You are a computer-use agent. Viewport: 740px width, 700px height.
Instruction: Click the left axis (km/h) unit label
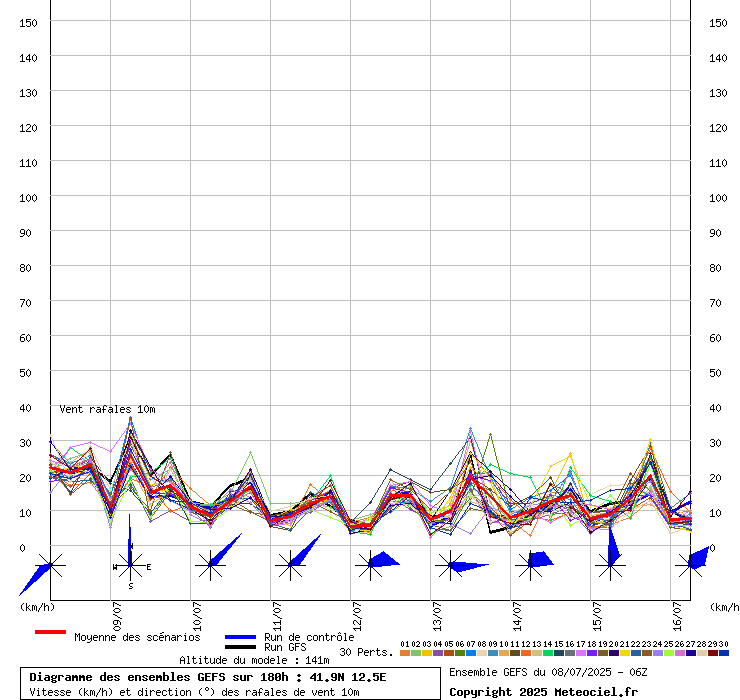tap(37, 607)
